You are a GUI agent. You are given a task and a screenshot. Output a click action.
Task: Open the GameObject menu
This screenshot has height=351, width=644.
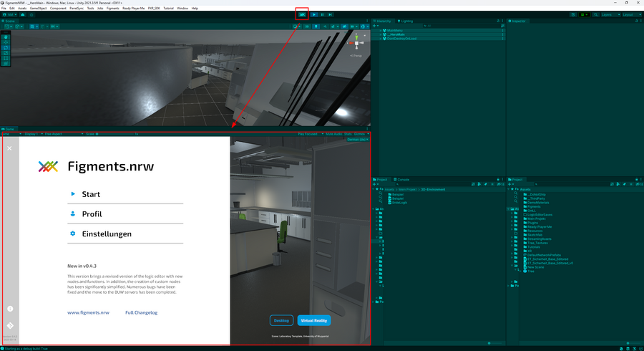tap(38, 8)
